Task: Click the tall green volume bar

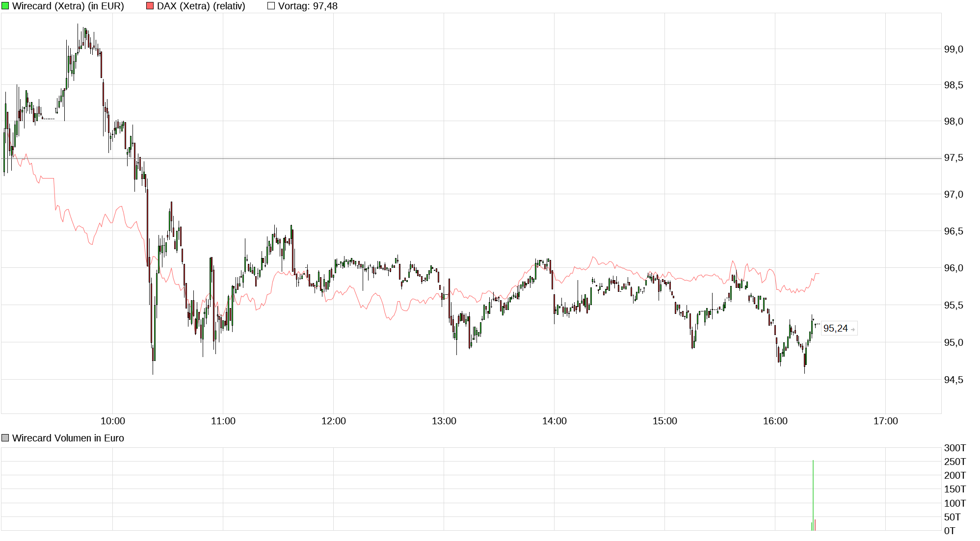Action: coord(813,490)
